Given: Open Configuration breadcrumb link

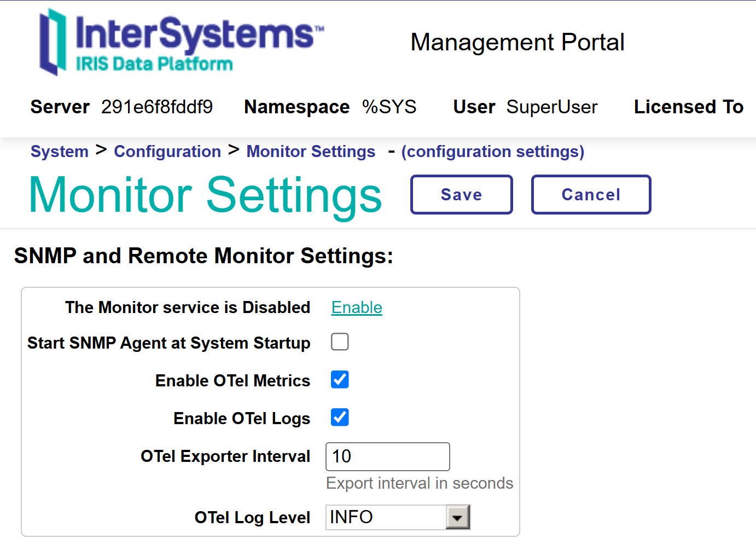Looking at the screenshot, I should coord(167,152).
